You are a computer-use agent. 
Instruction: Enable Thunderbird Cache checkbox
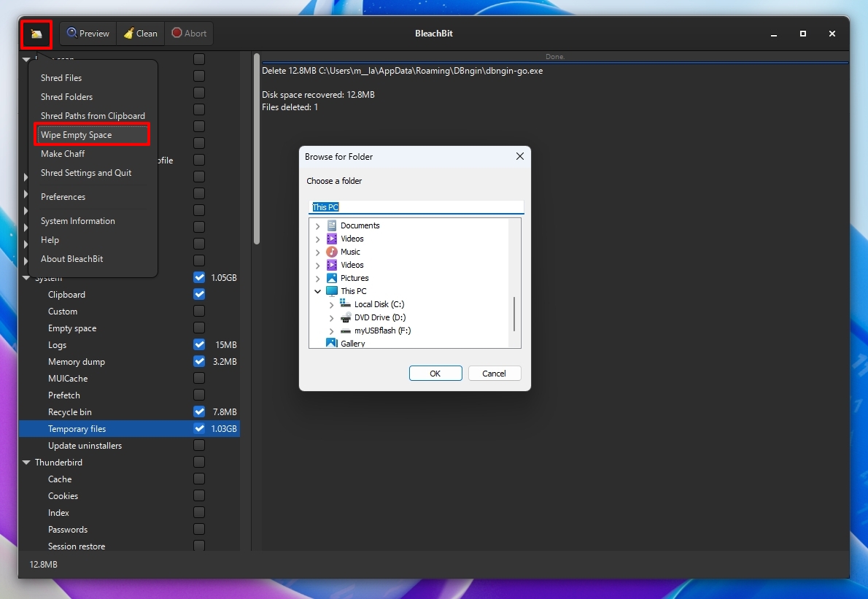199,479
